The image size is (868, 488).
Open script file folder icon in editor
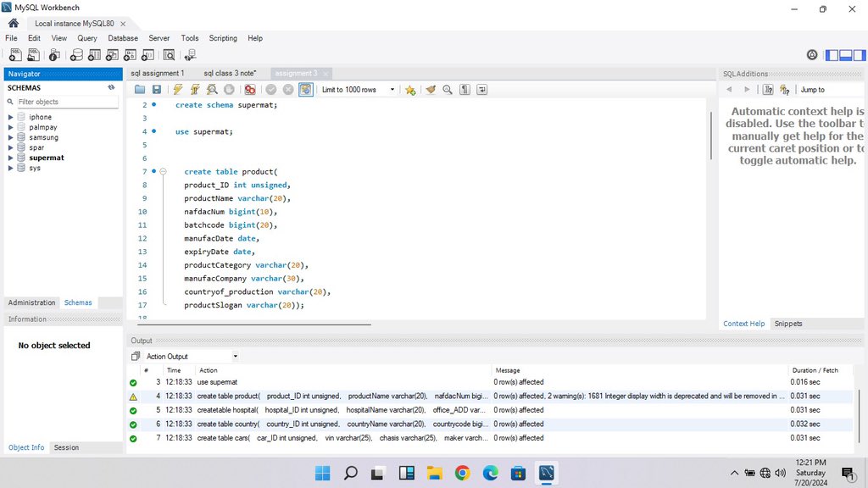coord(140,90)
